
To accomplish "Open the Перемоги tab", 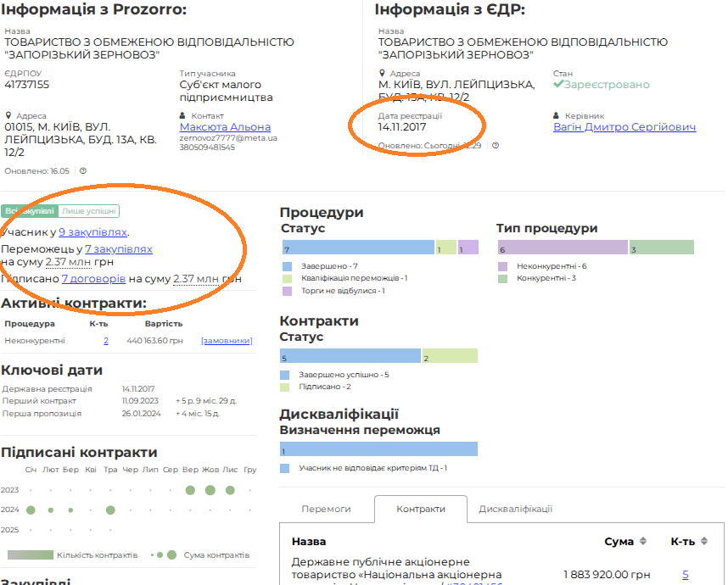I will coord(327,509).
